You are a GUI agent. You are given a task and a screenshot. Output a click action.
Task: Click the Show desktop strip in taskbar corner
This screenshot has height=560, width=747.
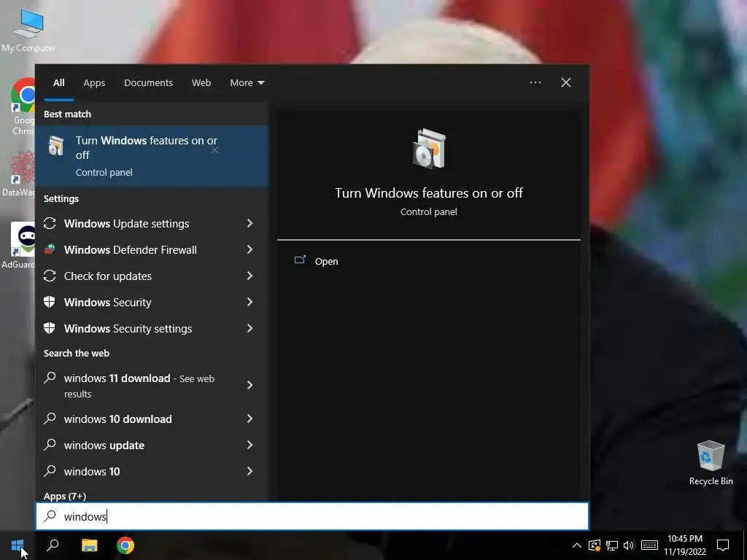click(745, 545)
